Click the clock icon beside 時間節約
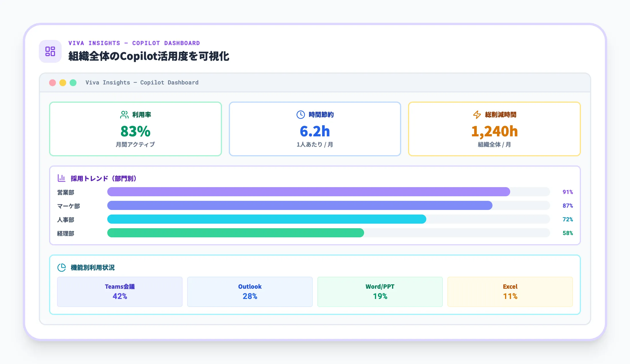Viewport: 630px width, 364px height. click(x=300, y=114)
